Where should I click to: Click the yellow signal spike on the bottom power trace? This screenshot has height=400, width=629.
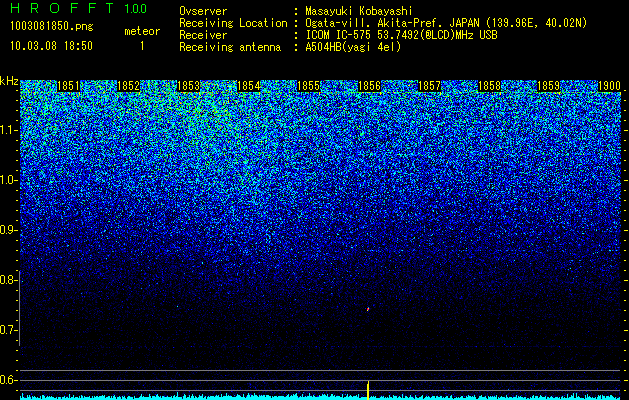(x=368, y=390)
